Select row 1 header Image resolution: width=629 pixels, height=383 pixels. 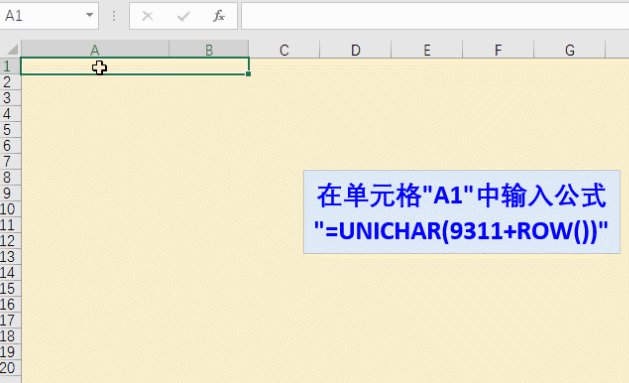(10, 66)
